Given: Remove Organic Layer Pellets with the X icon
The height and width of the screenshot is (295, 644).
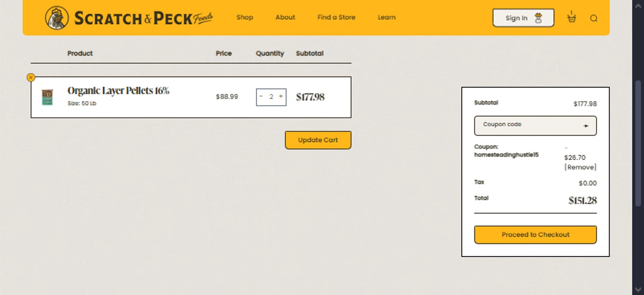Looking at the screenshot, I should [x=30, y=77].
